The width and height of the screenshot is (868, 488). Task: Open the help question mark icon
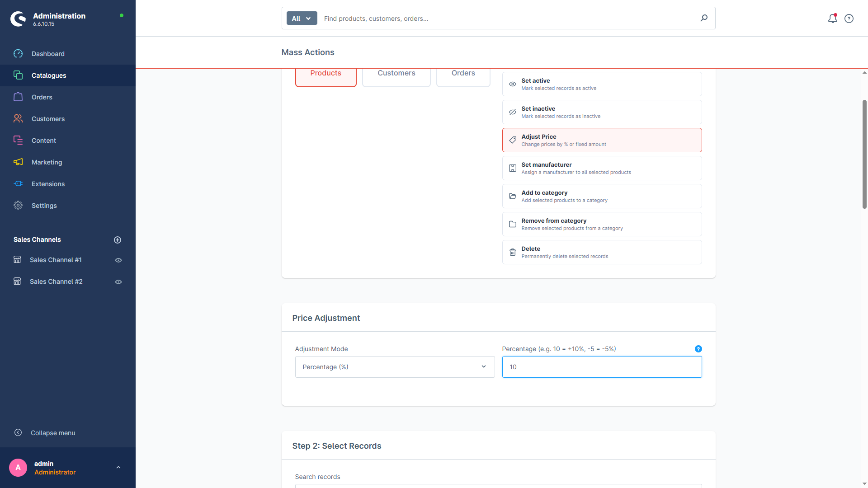pyautogui.click(x=849, y=19)
